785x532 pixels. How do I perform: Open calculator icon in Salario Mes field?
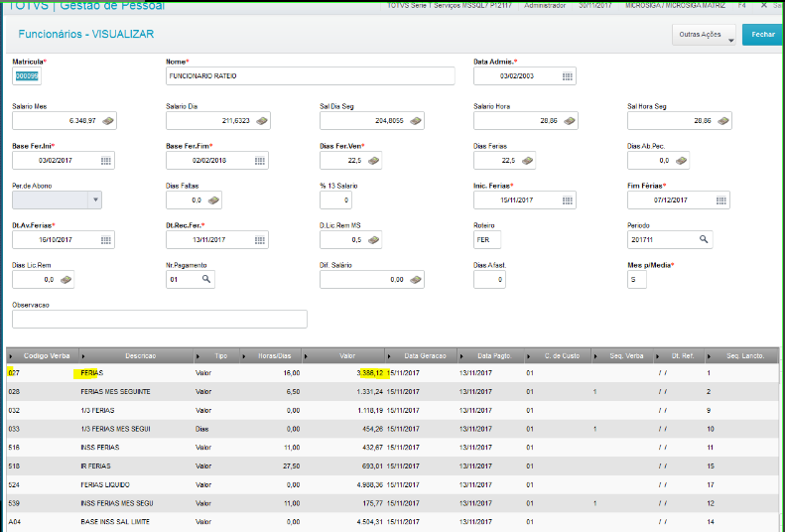(x=107, y=121)
